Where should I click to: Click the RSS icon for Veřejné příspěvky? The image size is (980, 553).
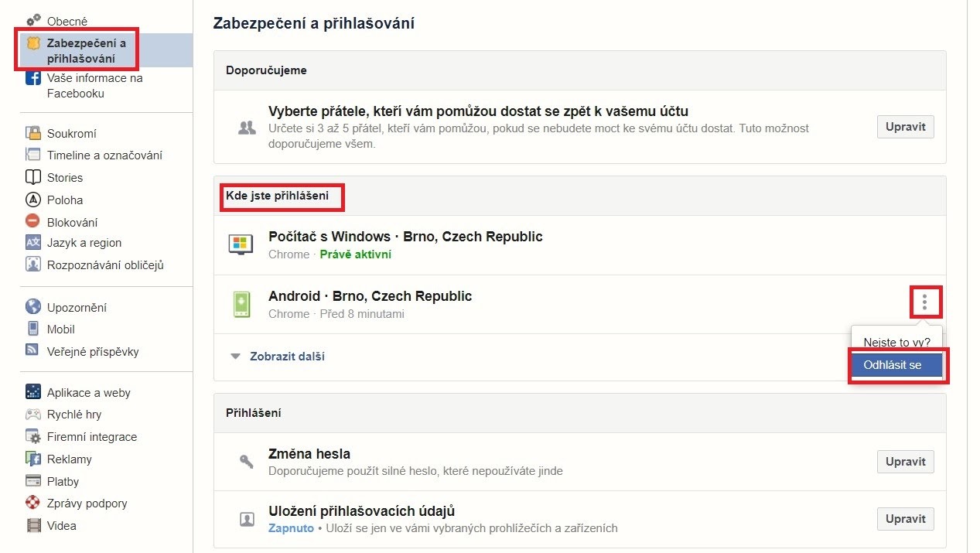[33, 351]
